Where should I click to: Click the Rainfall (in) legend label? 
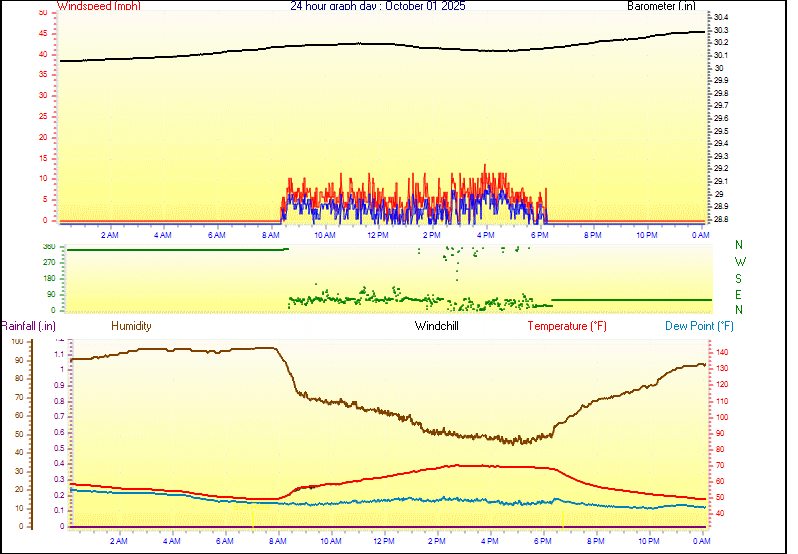coord(28,326)
